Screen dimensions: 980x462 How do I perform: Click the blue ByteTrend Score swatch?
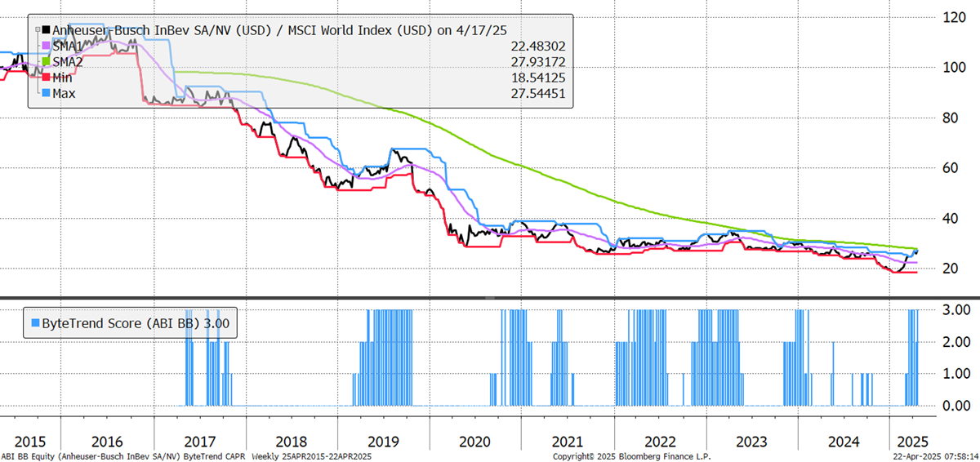click(x=34, y=323)
